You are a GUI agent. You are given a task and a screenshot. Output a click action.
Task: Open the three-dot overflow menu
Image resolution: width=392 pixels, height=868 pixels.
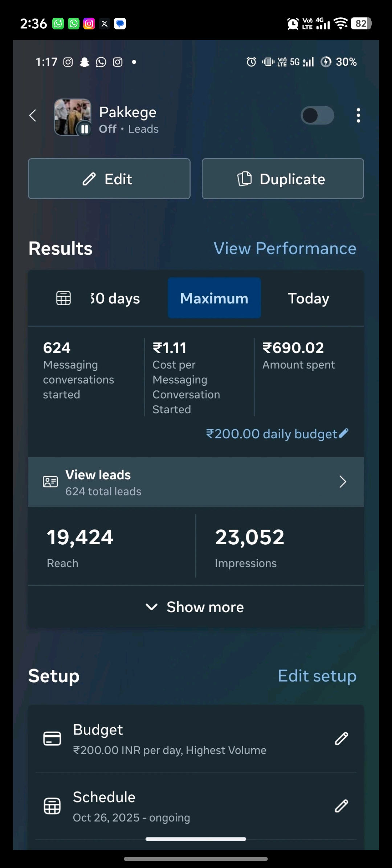(358, 115)
